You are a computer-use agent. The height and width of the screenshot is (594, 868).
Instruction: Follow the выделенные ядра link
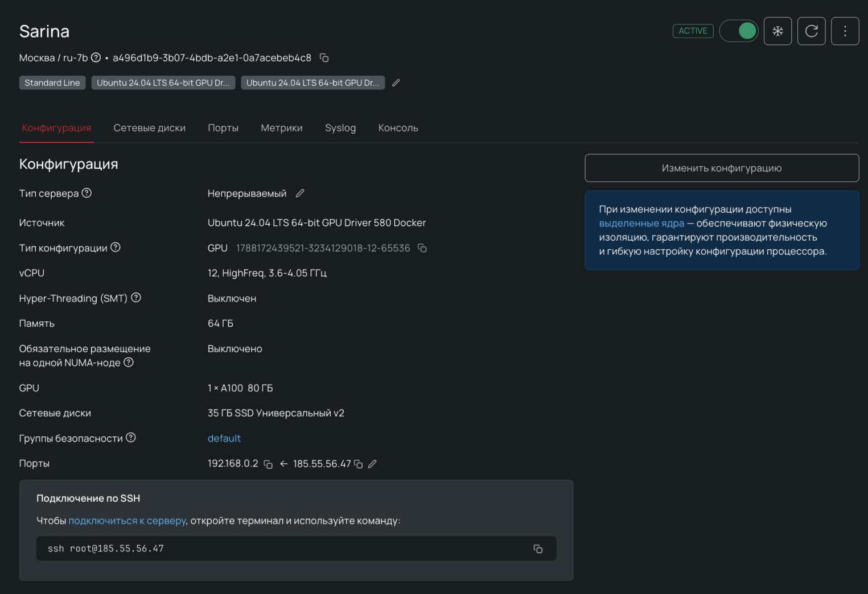641,223
